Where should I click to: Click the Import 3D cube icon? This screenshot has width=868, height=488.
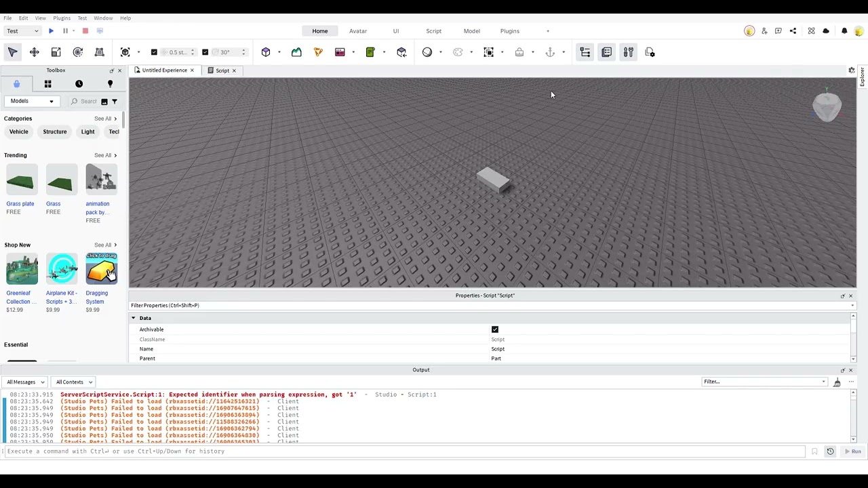pyautogui.click(x=401, y=52)
